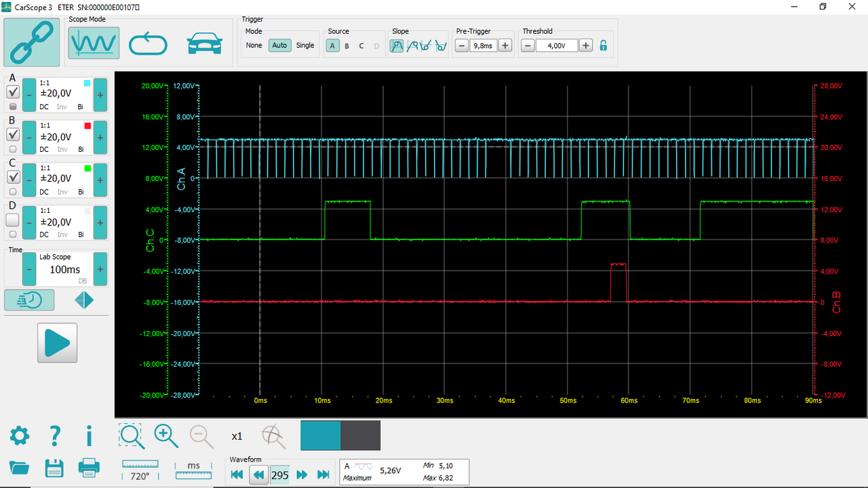The image size is (868, 488).
Task: Toggle small checkbox under channel A
Action: pyautogui.click(x=13, y=106)
